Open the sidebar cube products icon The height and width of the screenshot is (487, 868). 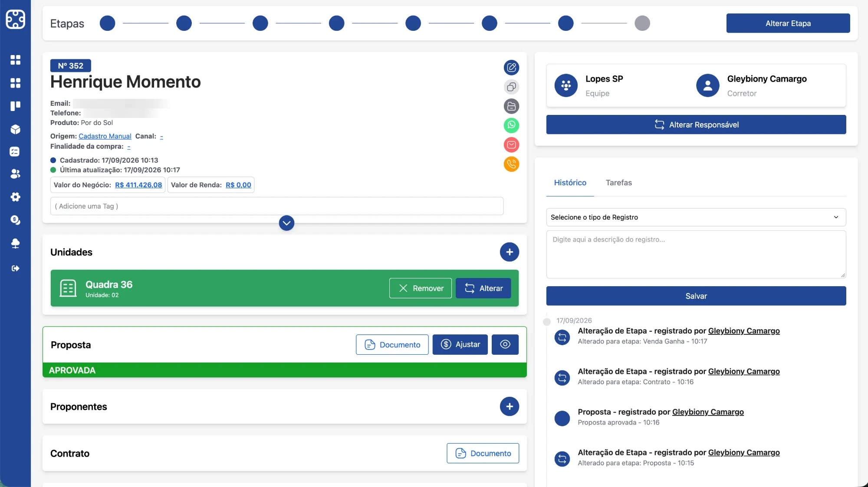15,129
